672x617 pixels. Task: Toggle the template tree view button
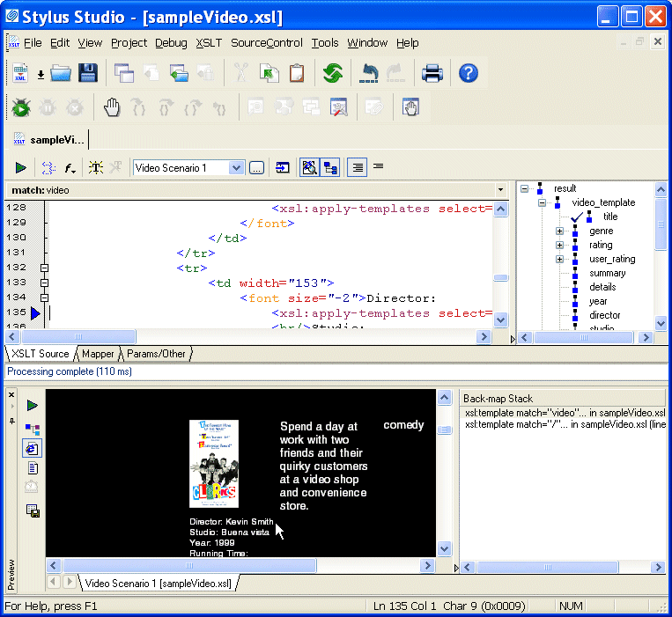click(331, 167)
